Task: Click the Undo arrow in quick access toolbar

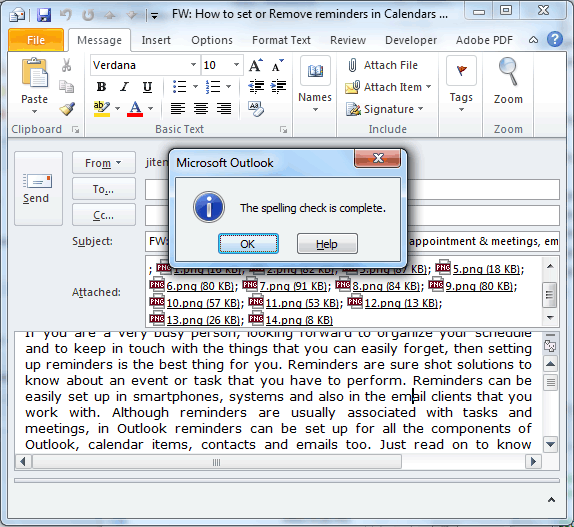Action: click(x=66, y=15)
